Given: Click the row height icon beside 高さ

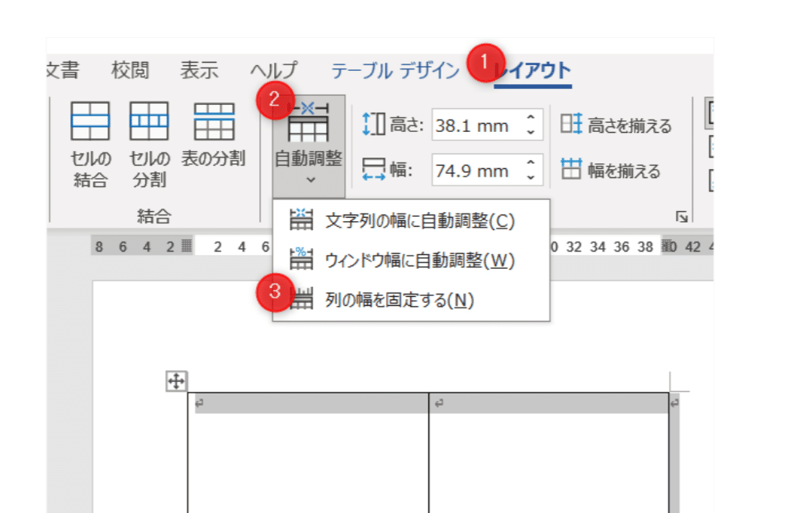Looking at the screenshot, I should coord(373,125).
